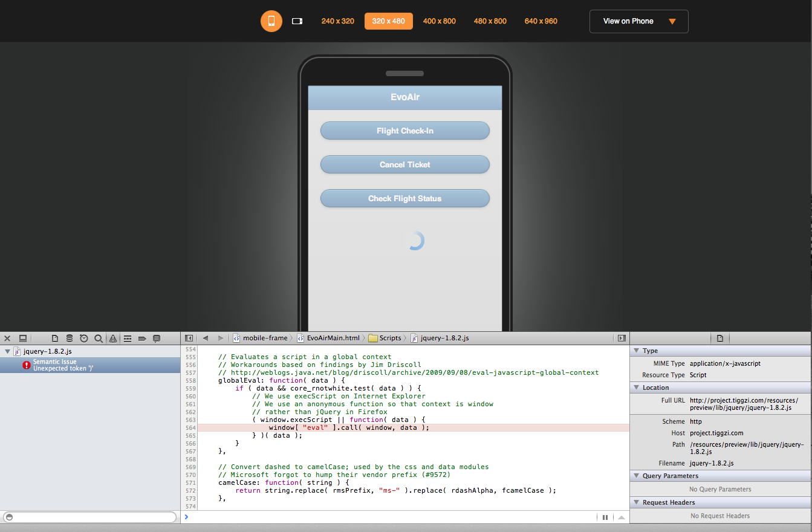Open the Resources navigator icon
Screen dimensions: 812x532
55,339
